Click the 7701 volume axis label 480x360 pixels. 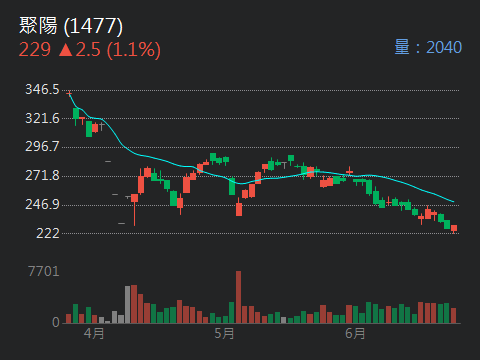coord(44,271)
